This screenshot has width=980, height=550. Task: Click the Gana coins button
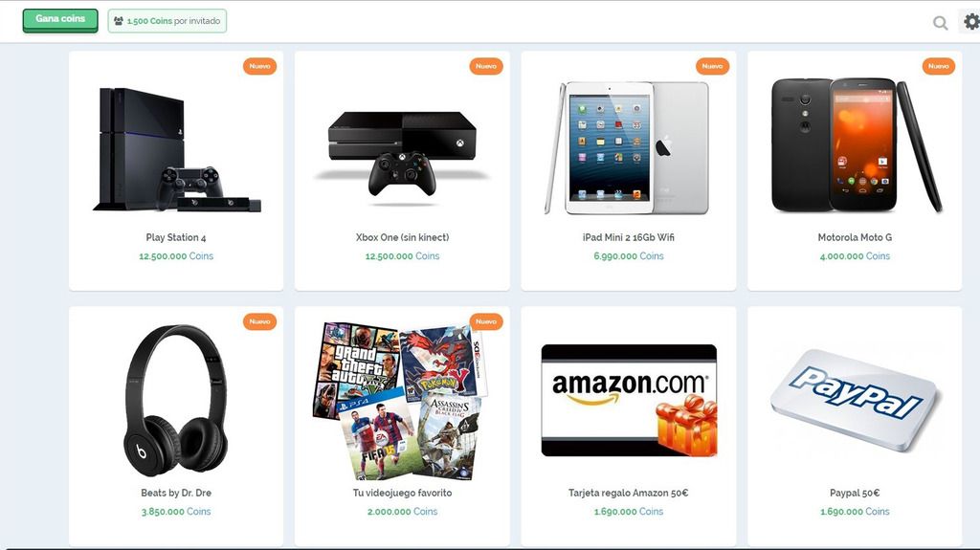[60, 20]
